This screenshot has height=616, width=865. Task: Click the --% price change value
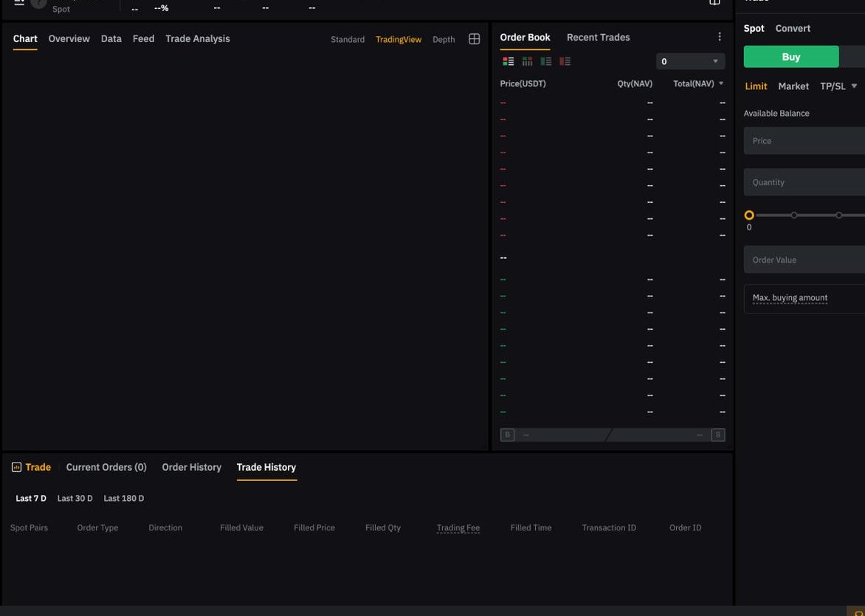point(161,8)
